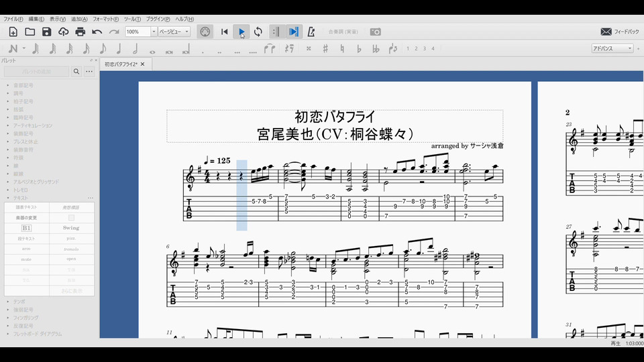Click the パレットの追加 button
Image resolution: width=644 pixels, height=362 pixels.
(36, 72)
